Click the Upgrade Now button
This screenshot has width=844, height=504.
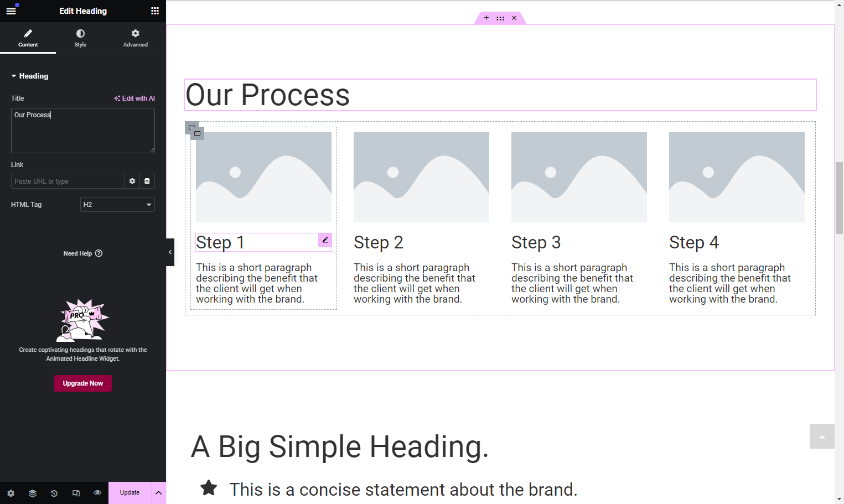tap(83, 383)
